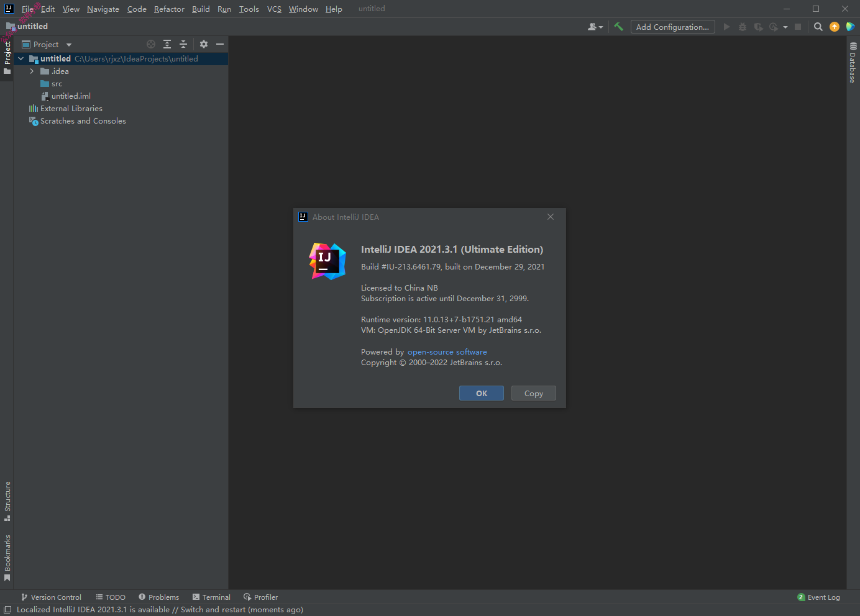Click the IntelliJ IDEA logo in About dialog

tap(327, 261)
